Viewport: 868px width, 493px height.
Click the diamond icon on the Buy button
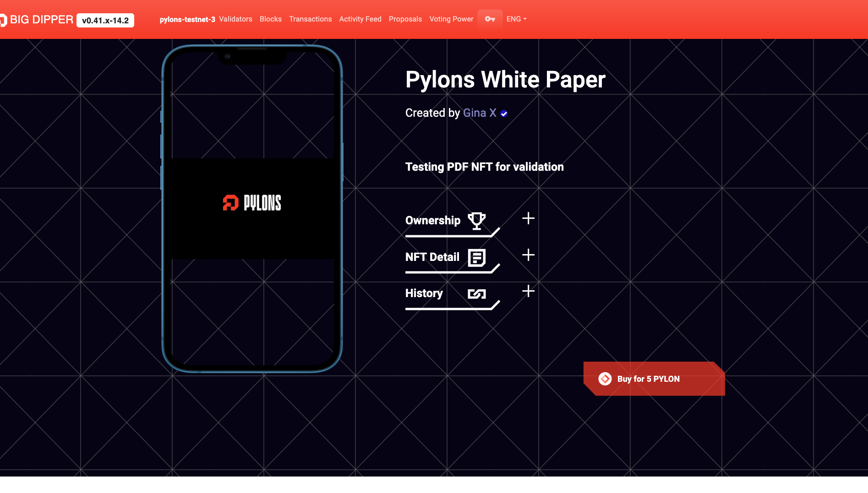(605, 379)
